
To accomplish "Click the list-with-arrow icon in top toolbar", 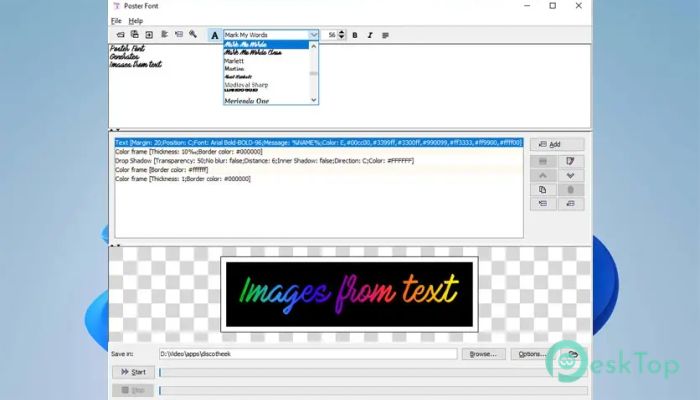I will [179, 34].
